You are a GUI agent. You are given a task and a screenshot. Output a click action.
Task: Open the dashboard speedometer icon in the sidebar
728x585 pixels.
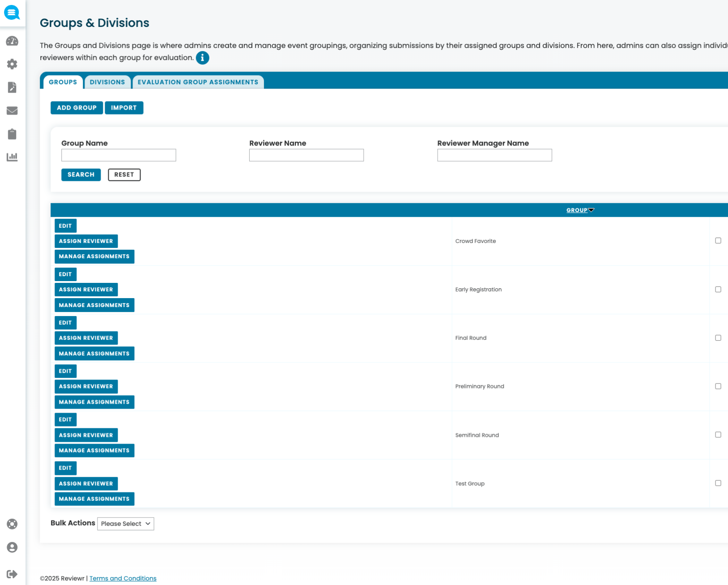point(12,41)
